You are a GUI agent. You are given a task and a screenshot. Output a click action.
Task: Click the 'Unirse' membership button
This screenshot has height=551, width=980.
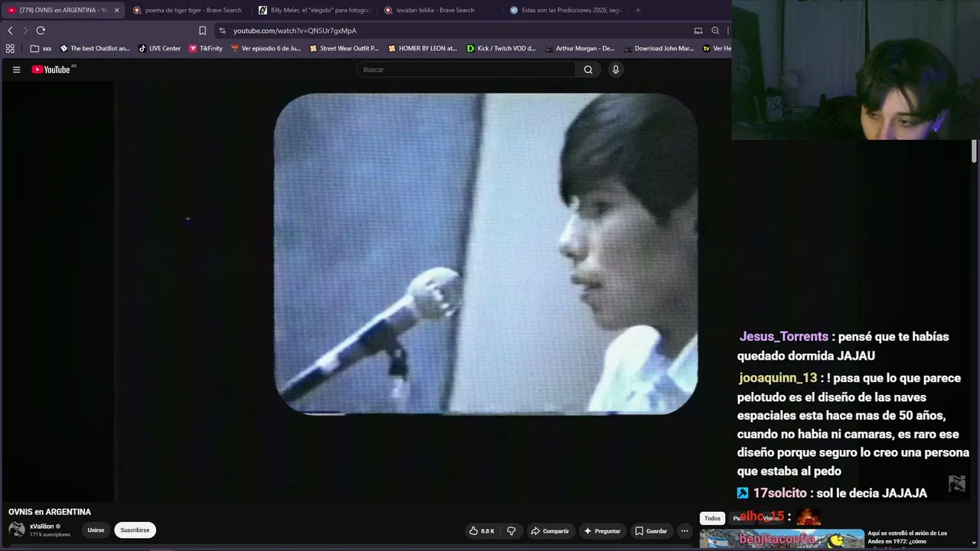tap(96, 530)
